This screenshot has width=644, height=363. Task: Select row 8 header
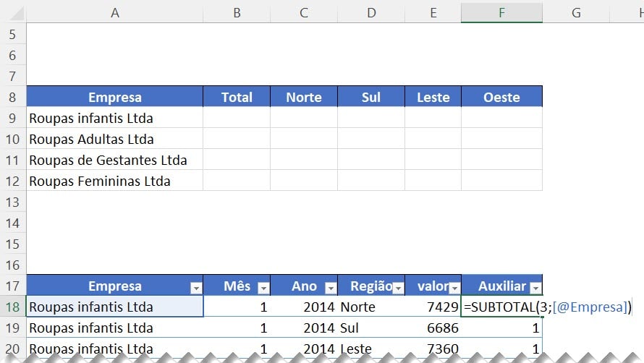pos(13,97)
